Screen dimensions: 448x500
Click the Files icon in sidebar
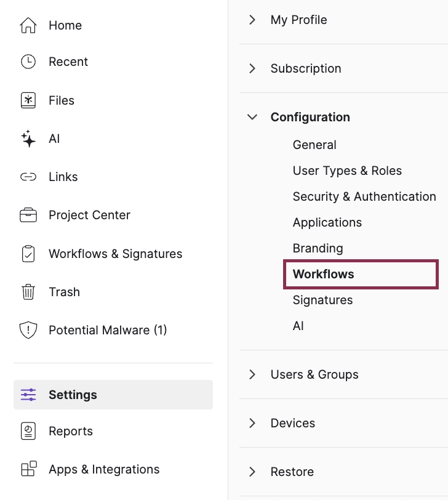pyautogui.click(x=28, y=100)
